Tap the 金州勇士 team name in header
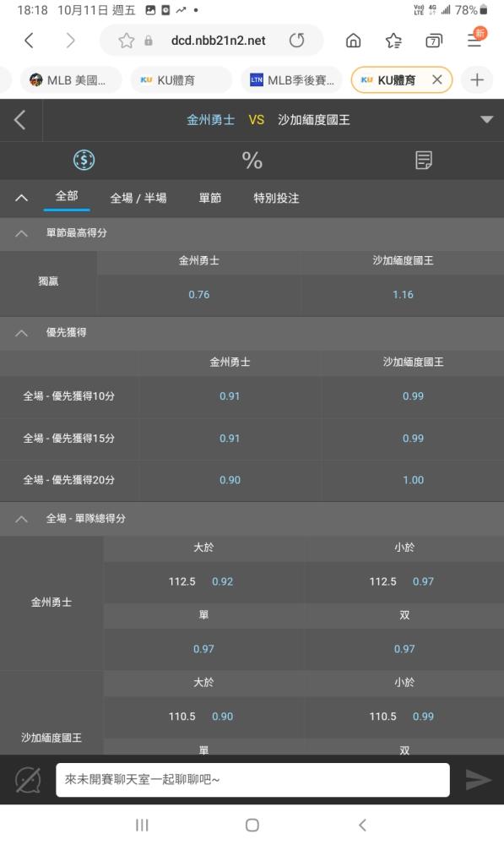This screenshot has height=845, width=504. pos(210,120)
